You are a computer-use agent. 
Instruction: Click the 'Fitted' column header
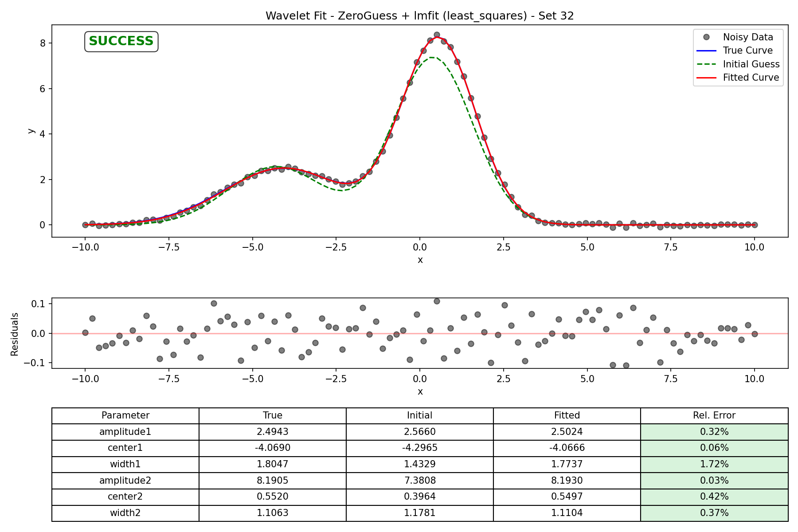(567, 415)
